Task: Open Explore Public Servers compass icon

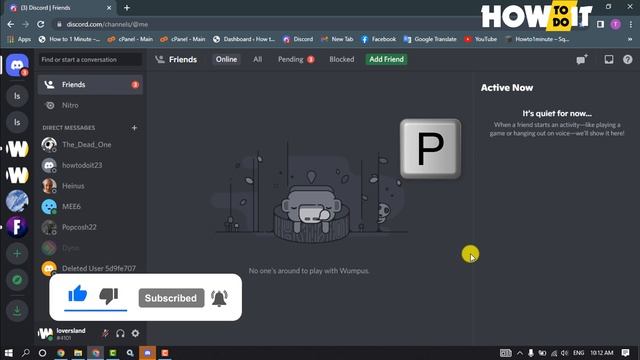Action: pyautogui.click(x=17, y=280)
